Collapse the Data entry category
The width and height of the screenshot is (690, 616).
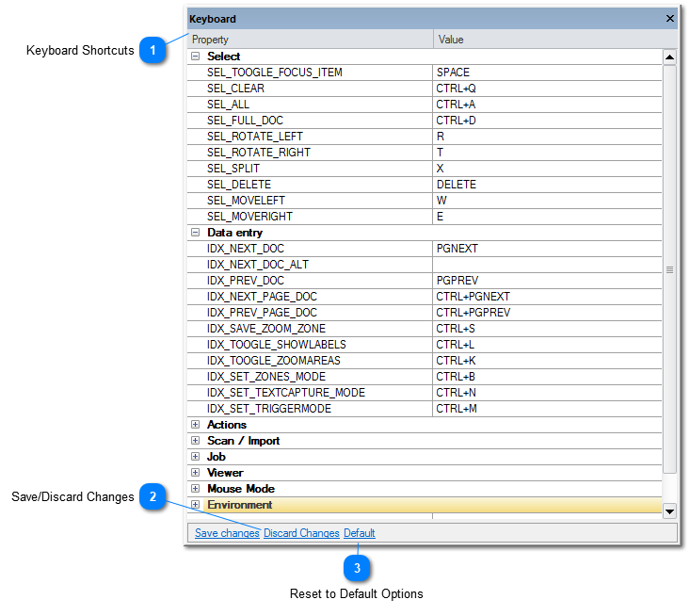196,233
